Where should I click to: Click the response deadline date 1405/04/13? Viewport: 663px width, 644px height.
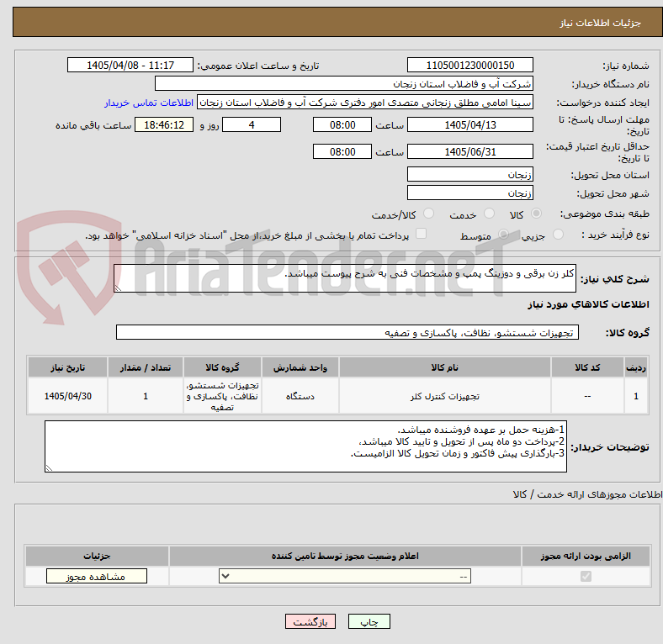(x=469, y=125)
